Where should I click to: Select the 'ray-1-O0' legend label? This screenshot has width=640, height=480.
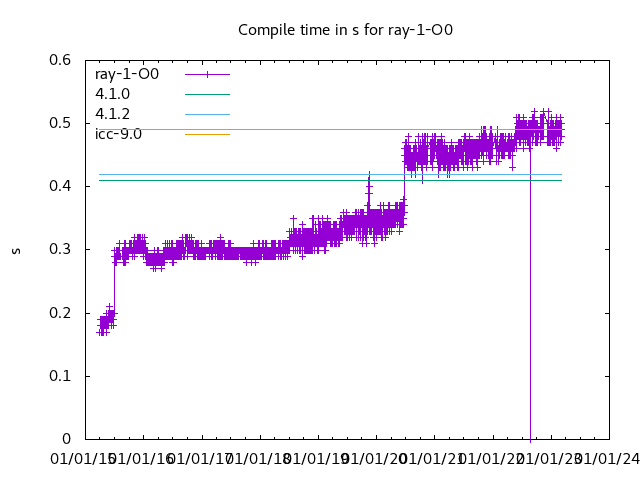127,74
